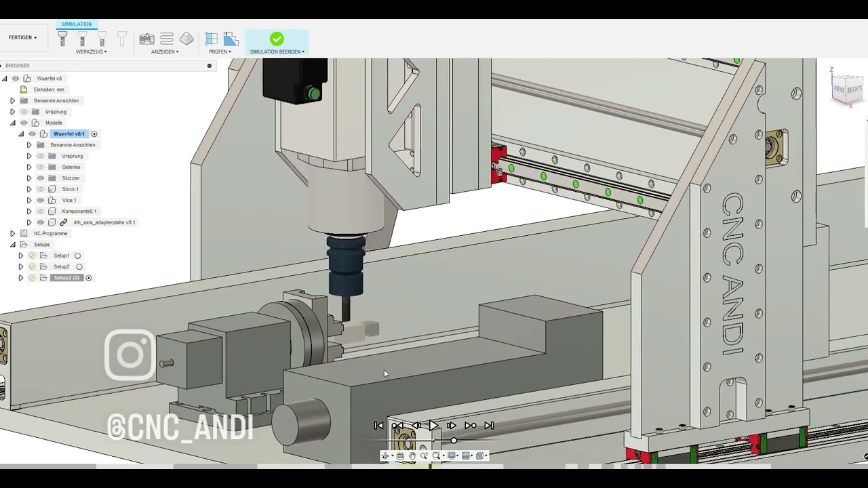Click the activate radio on Wuerfel v8:1

[x=94, y=134]
